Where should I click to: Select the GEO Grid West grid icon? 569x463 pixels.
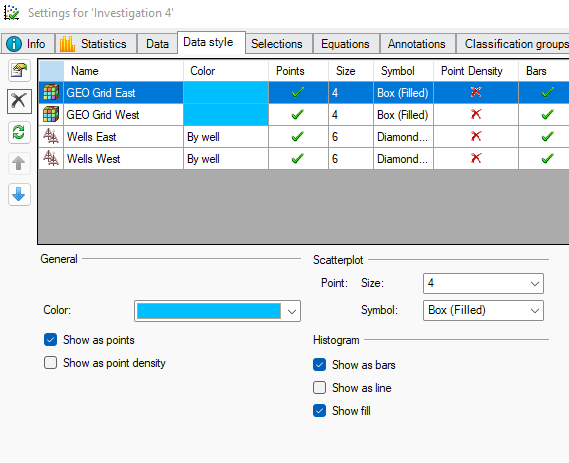coord(51,115)
